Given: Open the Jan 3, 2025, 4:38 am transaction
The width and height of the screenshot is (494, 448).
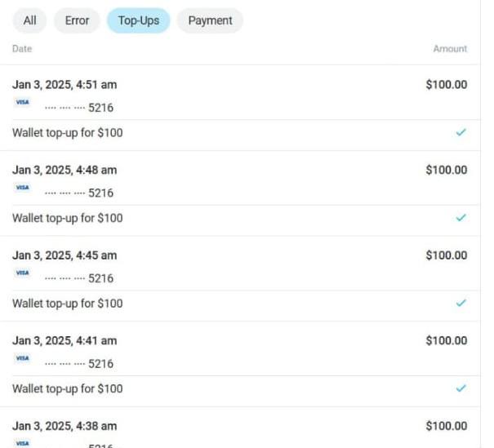Looking at the screenshot, I should tap(240, 428).
